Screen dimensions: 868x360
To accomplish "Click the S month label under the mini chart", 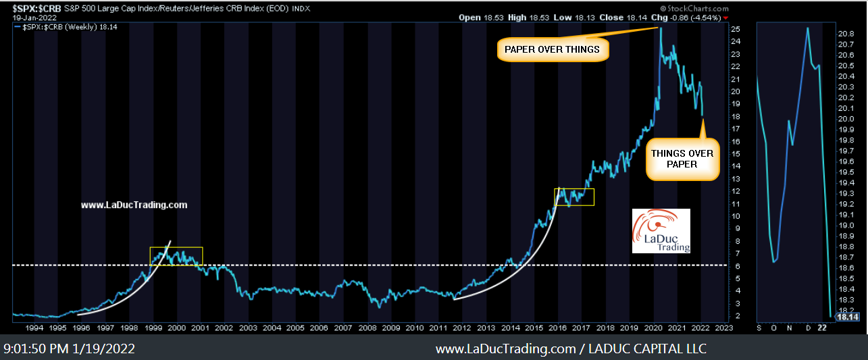I will 759,328.
